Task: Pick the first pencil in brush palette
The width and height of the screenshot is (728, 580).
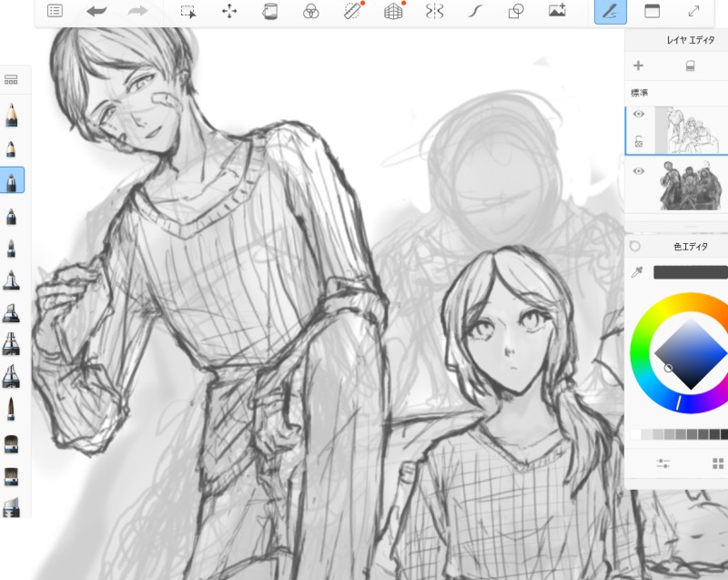Action: coord(11,115)
